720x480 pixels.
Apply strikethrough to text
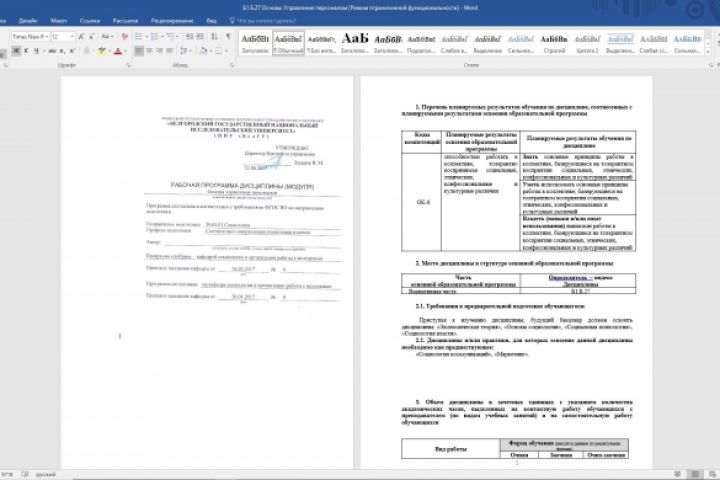[52, 51]
